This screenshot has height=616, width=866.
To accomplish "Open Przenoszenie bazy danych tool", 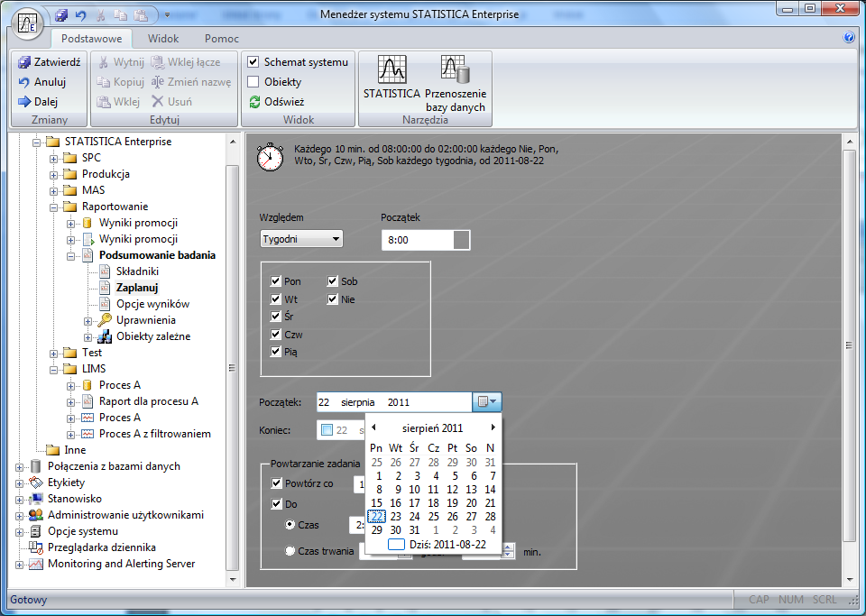I will [455, 83].
